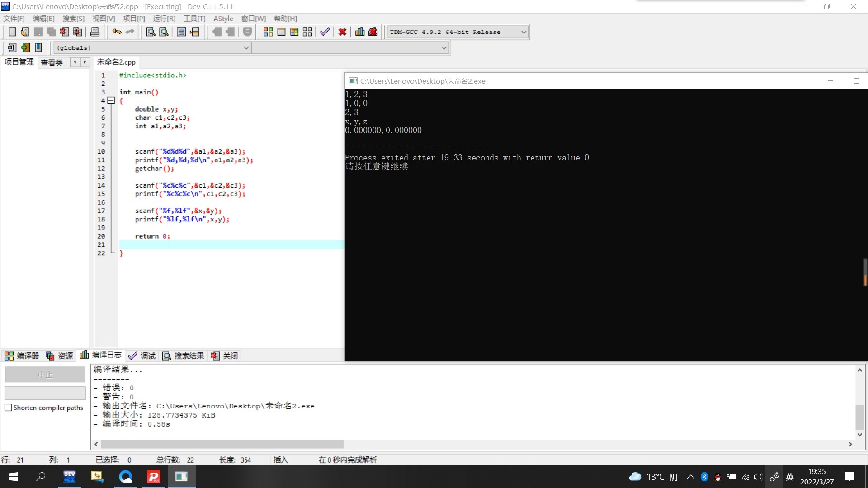Click the Find magnifier icon in toolbar
The height and width of the screenshot is (488, 868).
pos(151,32)
